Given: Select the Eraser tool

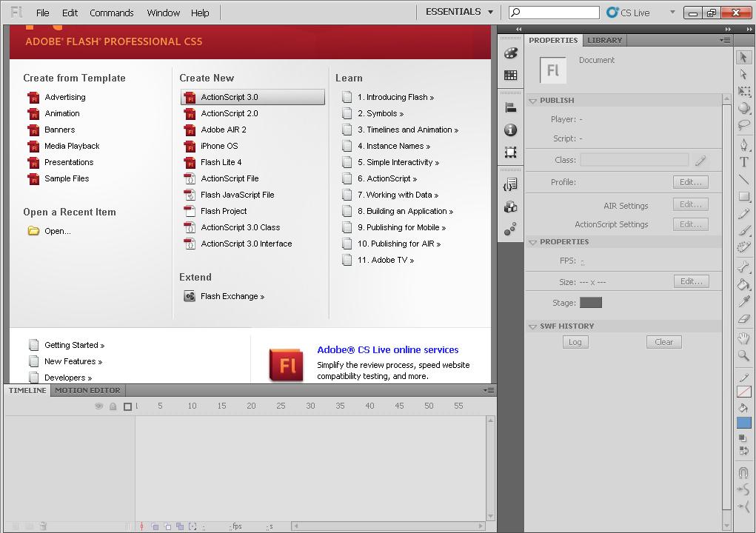Looking at the screenshot, I should point(744,318).
